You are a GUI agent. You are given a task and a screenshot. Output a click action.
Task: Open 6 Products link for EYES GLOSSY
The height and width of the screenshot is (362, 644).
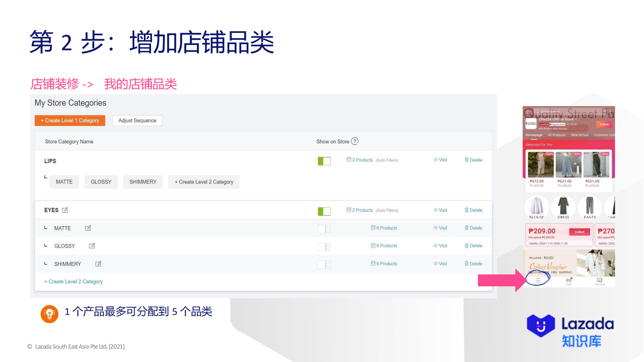click(x=384, y=246)
